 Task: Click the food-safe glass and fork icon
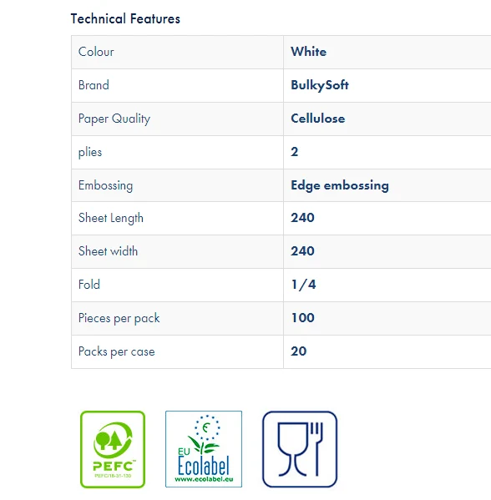click(x=300, y=449)
